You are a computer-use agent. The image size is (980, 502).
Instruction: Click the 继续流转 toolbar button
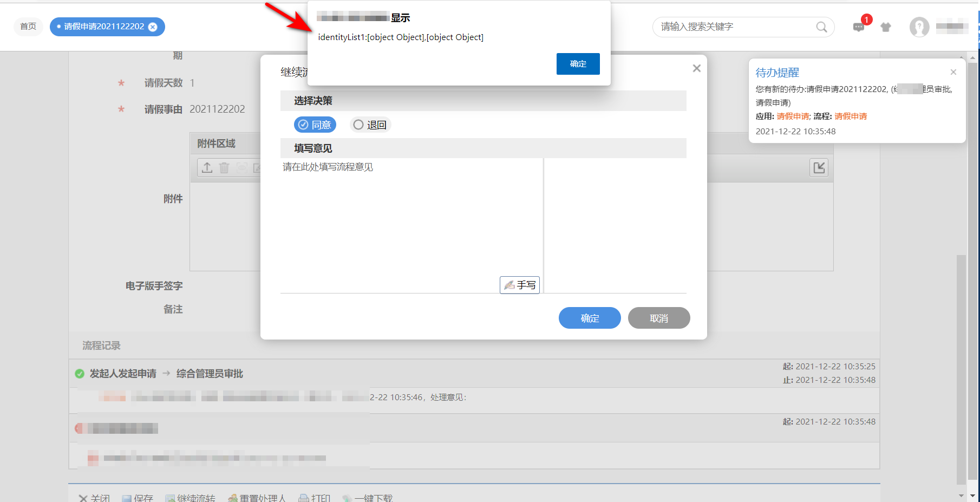(x=190, y=498)
